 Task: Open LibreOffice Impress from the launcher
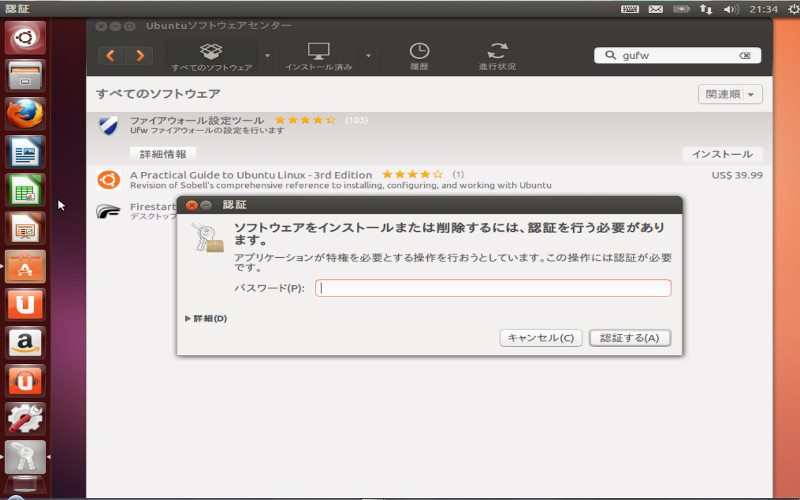25,228
